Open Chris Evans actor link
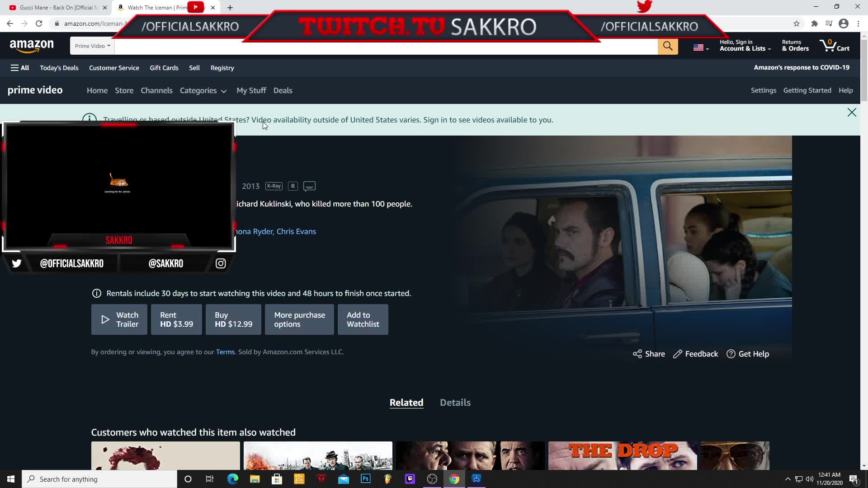The image size is (868, 488). click(x=296, y=231)
